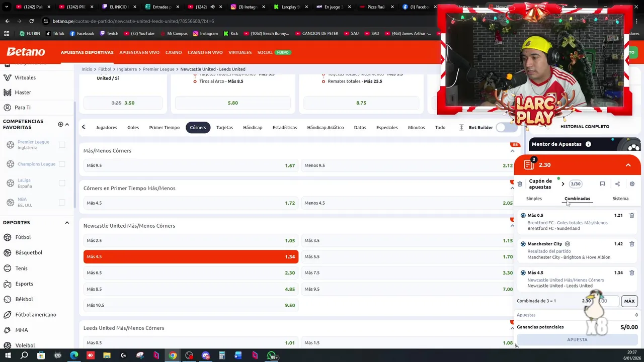This screenshot has width=644, height=362.
Task: Open the coupon bookmark icon
Action: coord(602,184)
